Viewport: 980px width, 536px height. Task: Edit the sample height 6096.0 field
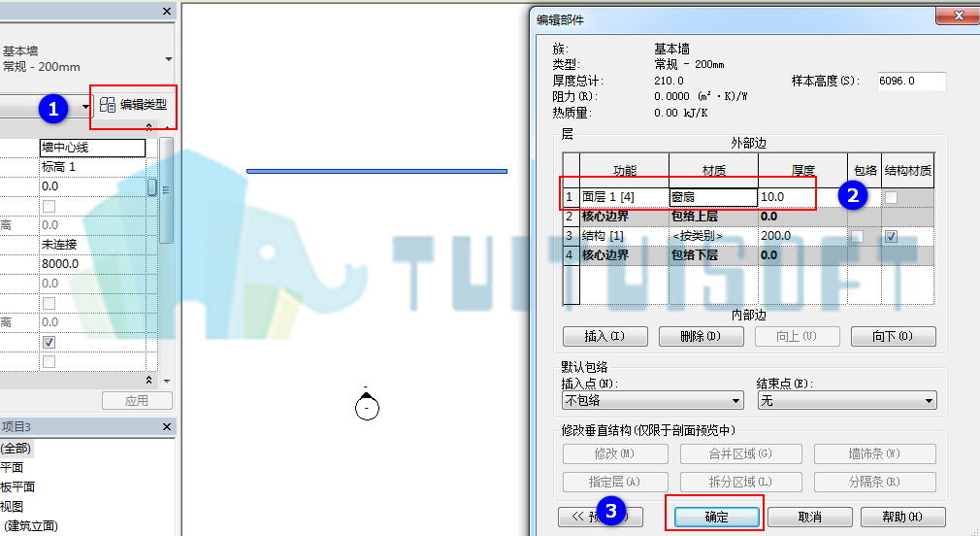click(911, 81)
